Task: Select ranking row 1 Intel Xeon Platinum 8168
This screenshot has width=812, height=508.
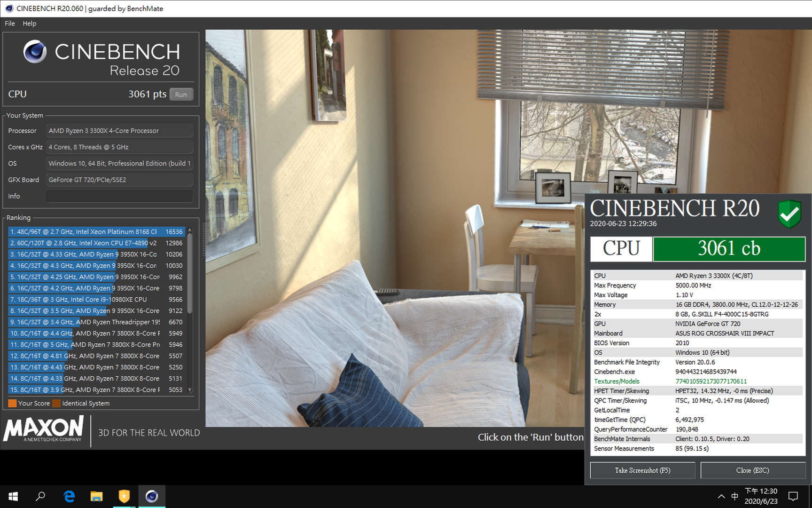Action: point(96,232)
